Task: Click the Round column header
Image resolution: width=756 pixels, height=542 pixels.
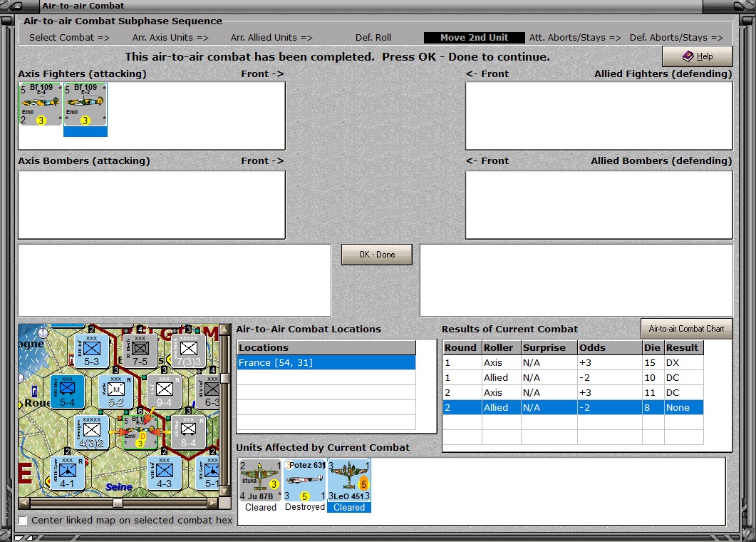Action: point(462,347)
